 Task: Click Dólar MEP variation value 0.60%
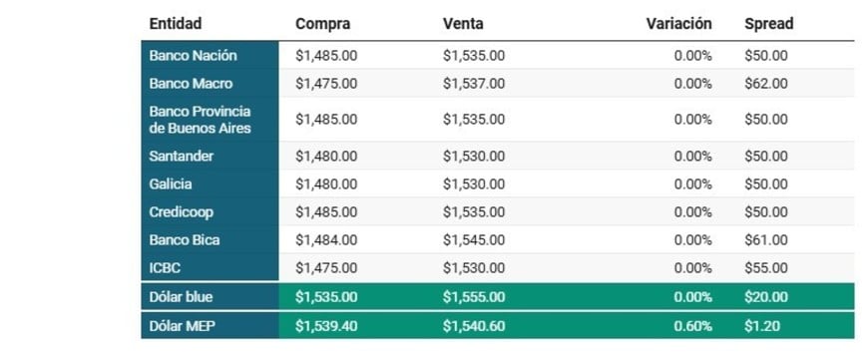point(693,326)
